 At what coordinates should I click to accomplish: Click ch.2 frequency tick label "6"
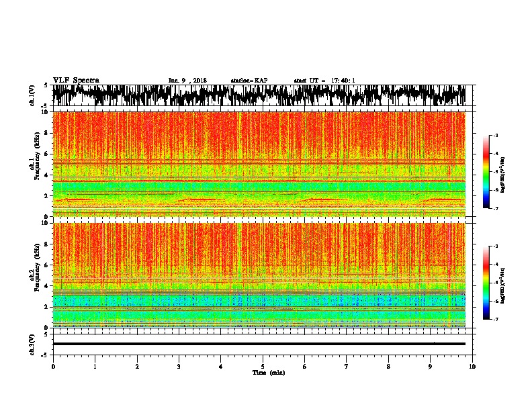pos(48,265)
